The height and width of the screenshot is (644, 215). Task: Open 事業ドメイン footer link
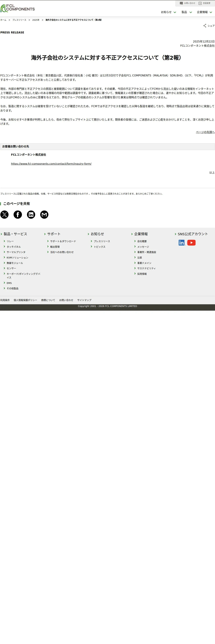(x=144, y=263)
